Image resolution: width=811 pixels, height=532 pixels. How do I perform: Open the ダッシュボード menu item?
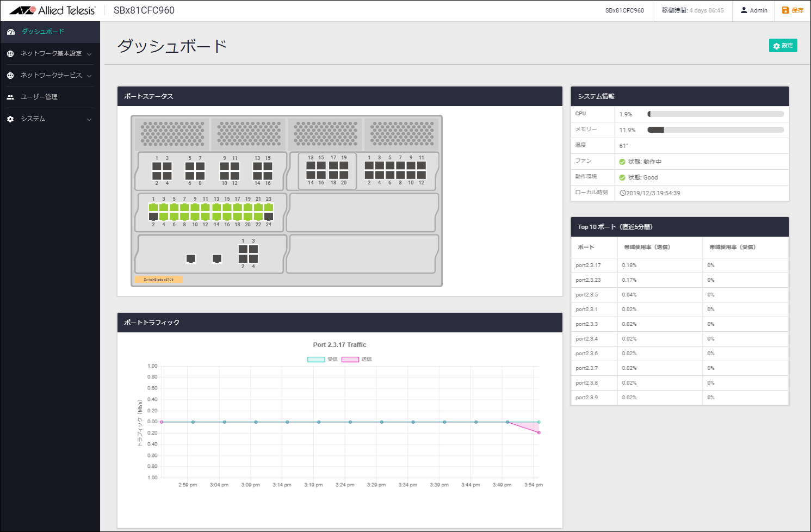(x=43, y=32)
